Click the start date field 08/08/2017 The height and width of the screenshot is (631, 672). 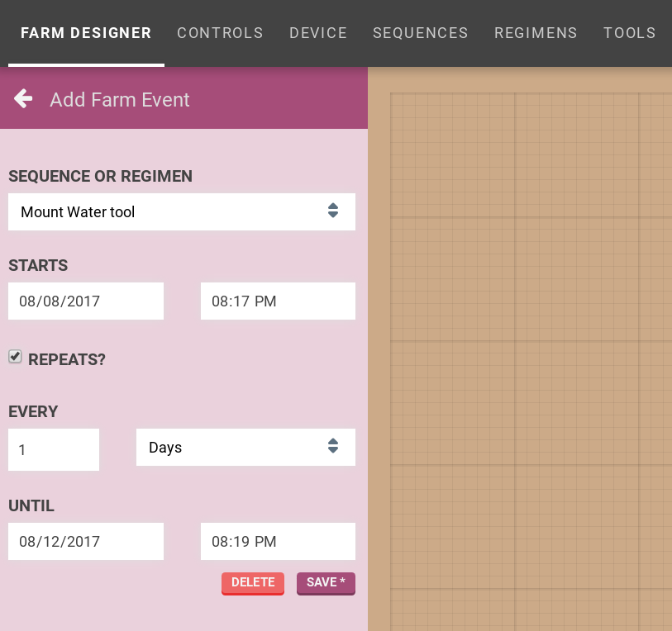[86, 301]
